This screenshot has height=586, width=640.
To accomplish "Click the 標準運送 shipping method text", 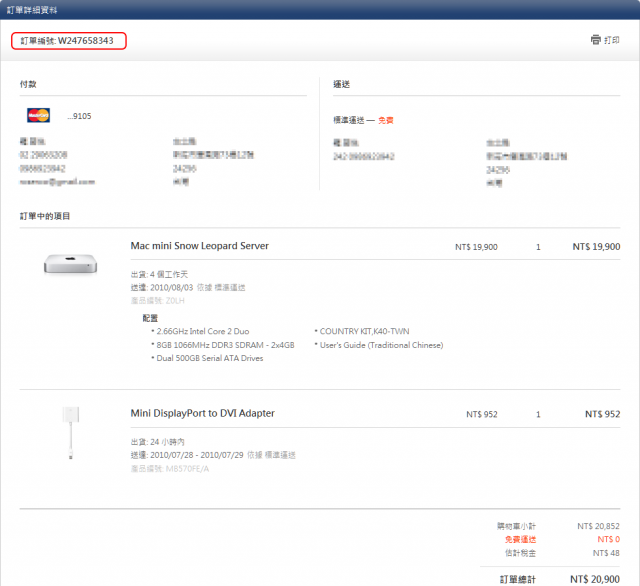I will pos(349,120).
